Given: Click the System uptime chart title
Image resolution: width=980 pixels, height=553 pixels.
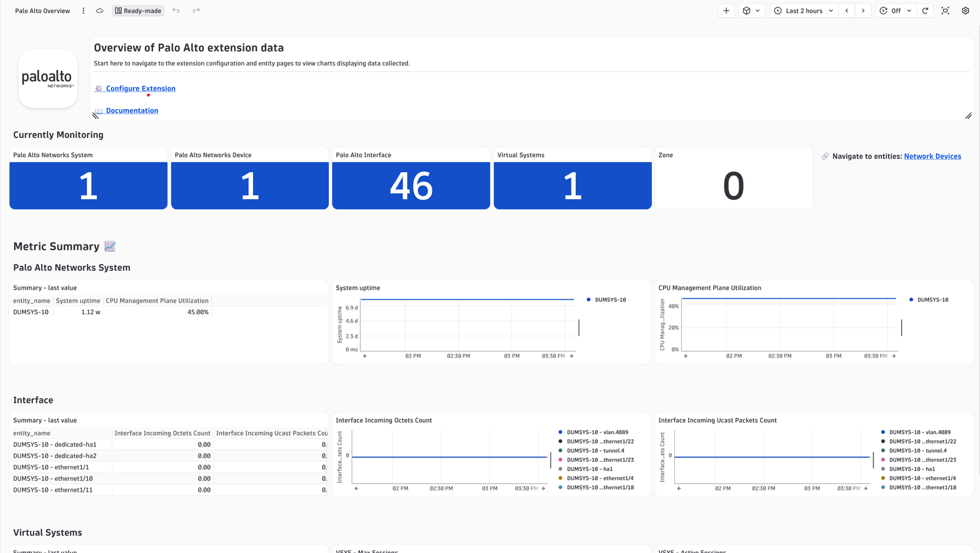Looking at the screenshot, I should click(358, 288).
